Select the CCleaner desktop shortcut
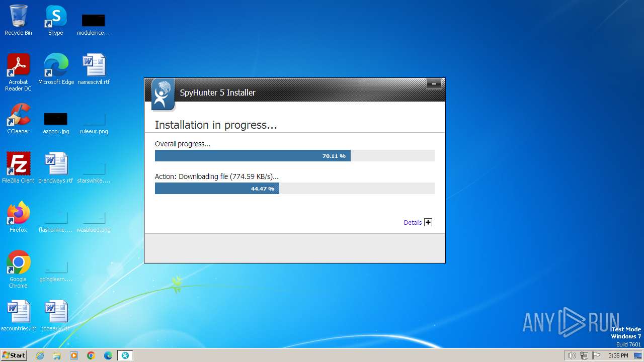 click(18, 119)
